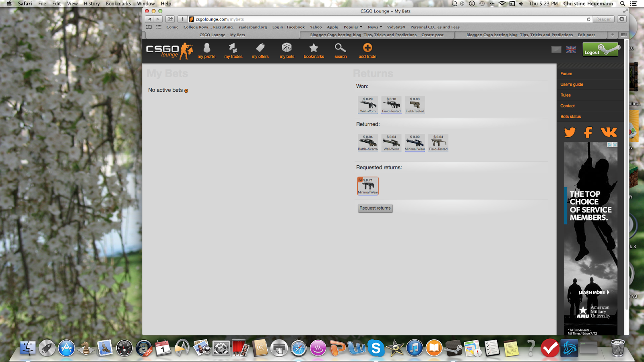The height and width of the screenshot is (362, 644).
Task: Open the Top Sites grid icon
Action: click(159, 27)
